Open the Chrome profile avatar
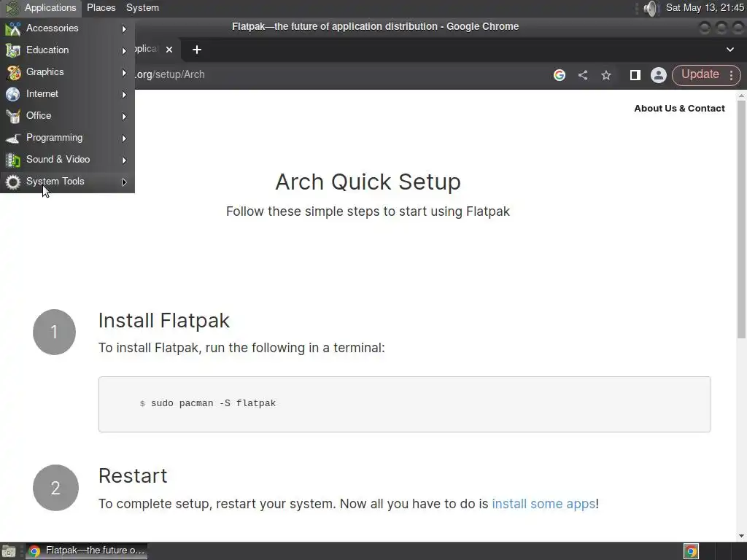Image resolution: width=747 pixels, height=560 pixels. (659, 75)
